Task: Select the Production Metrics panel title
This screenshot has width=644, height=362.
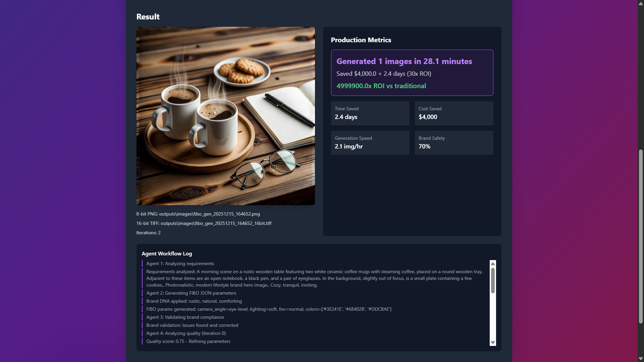Action: coord(361,40)
